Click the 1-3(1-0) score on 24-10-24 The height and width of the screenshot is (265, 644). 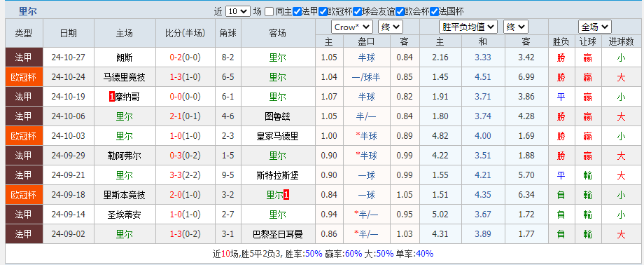185,77
